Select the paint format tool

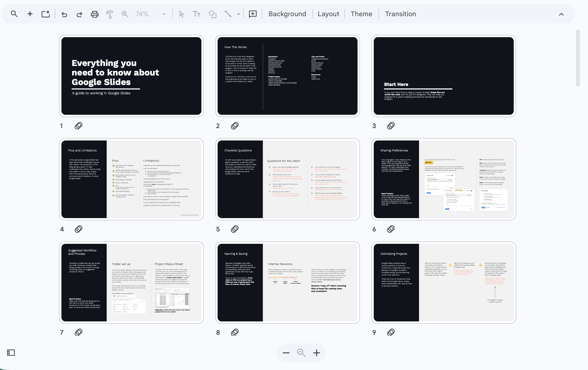tap(110, 14)
